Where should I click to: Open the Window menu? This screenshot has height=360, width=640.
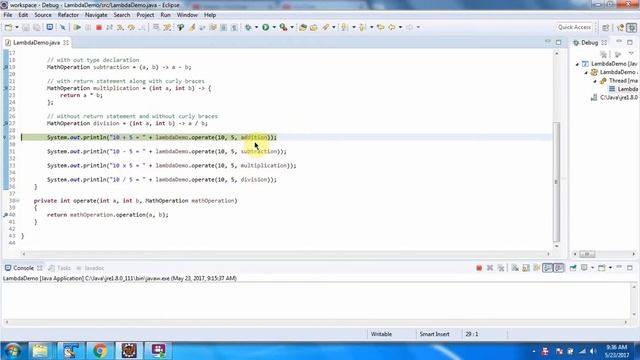(x=187, y=15)
